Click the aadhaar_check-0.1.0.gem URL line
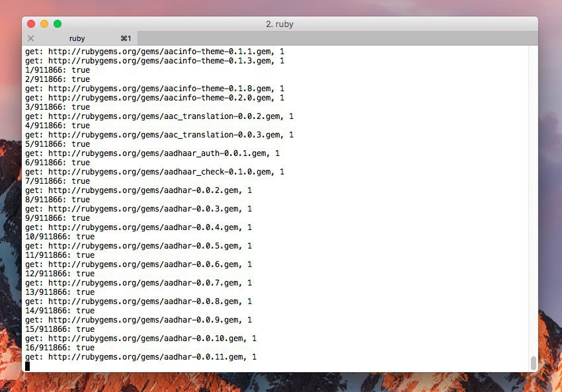562x392 pixels. (x=155, y=172)
